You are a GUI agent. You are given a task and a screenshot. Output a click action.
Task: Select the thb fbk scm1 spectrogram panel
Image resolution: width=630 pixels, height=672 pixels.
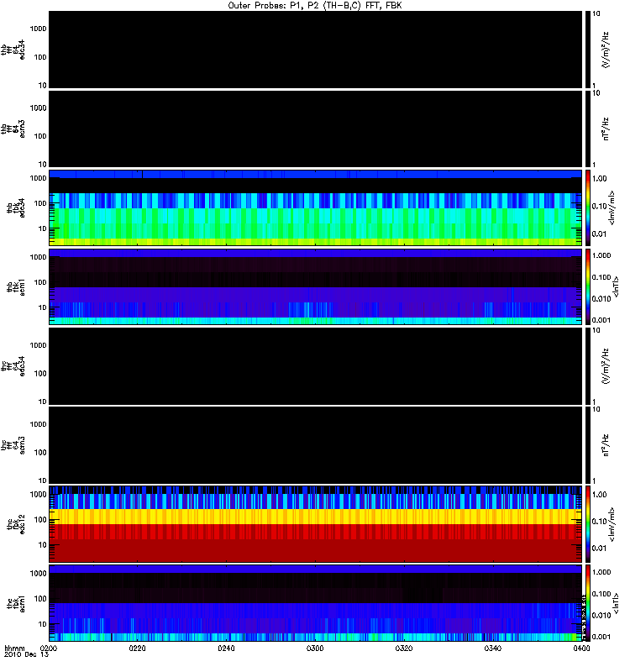[x=315, y=286]
